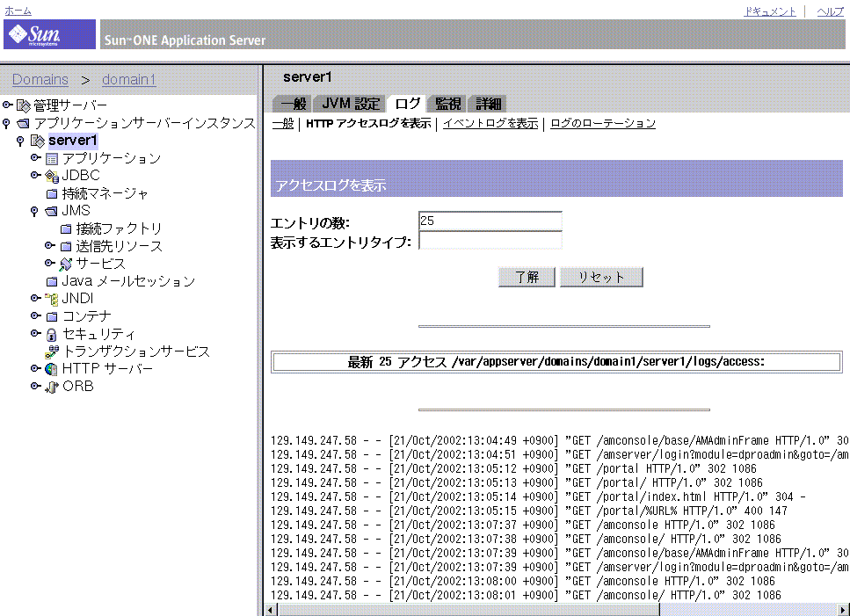Click the HTTP サーバー globe icon

click(x=52, y=369)
